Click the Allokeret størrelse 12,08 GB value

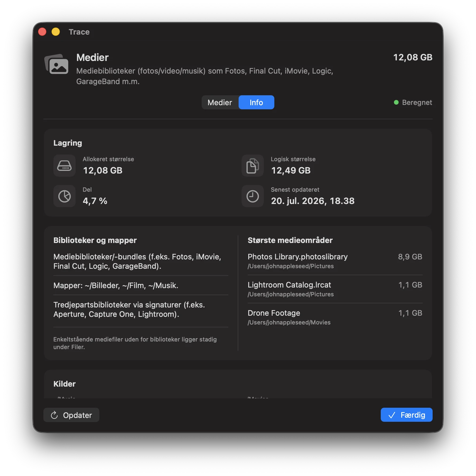[x=103, y=170]
